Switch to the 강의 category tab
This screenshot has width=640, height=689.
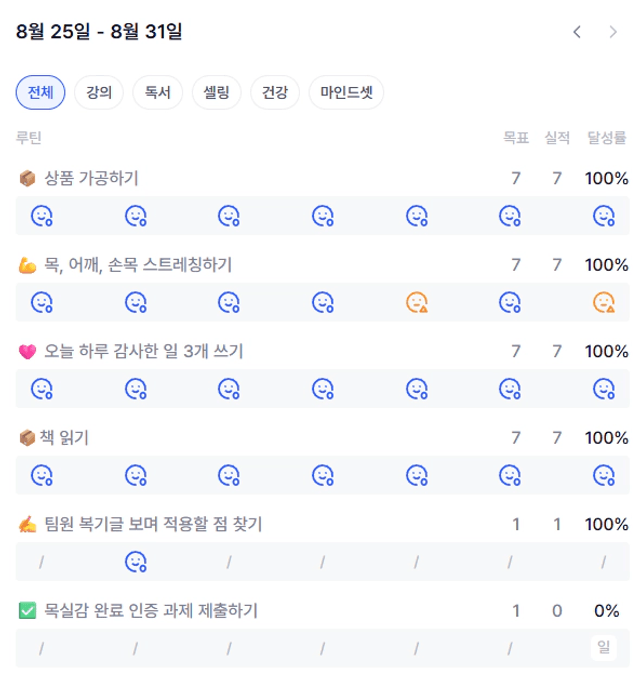(99, 92)
